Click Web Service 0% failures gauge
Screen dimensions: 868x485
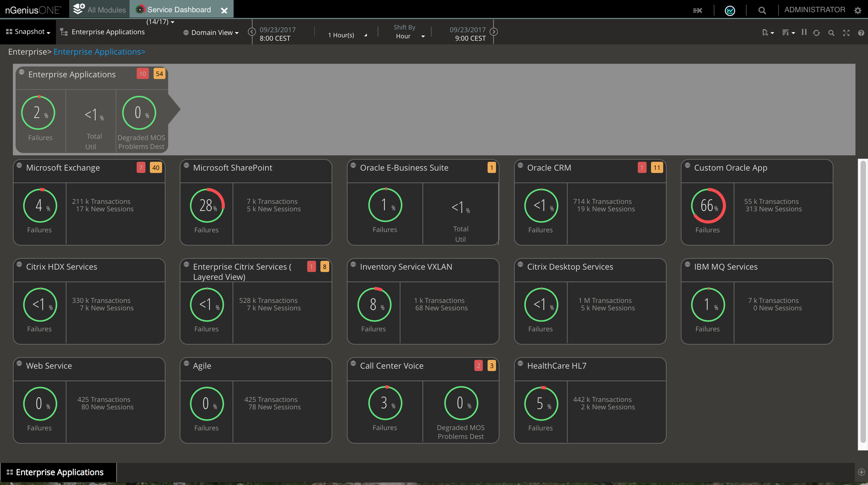pyautogui.click(x=40, y=404)
